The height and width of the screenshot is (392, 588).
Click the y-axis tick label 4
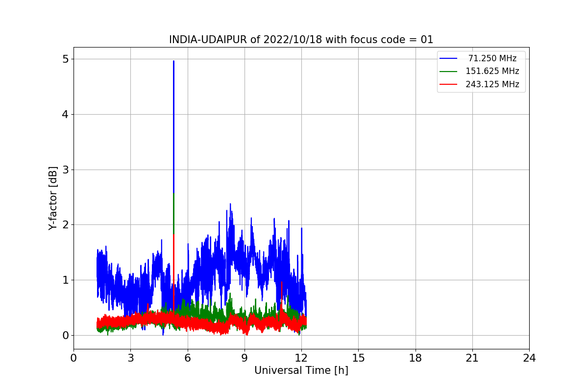pos(65,114)
